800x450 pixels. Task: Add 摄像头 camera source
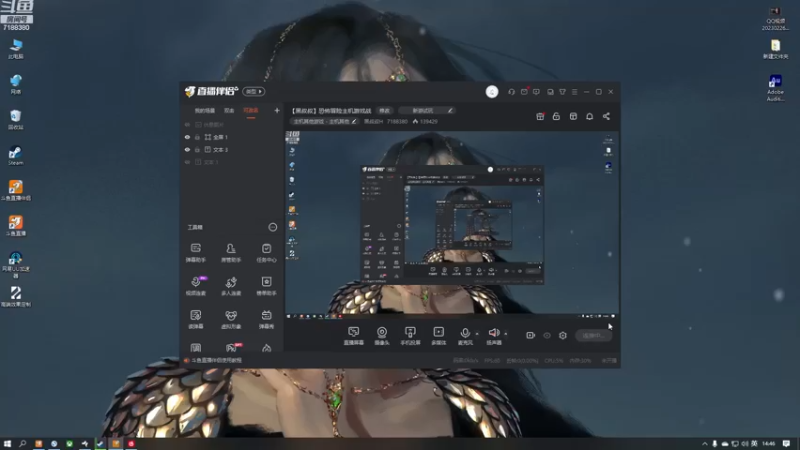(x=382, y=336)
